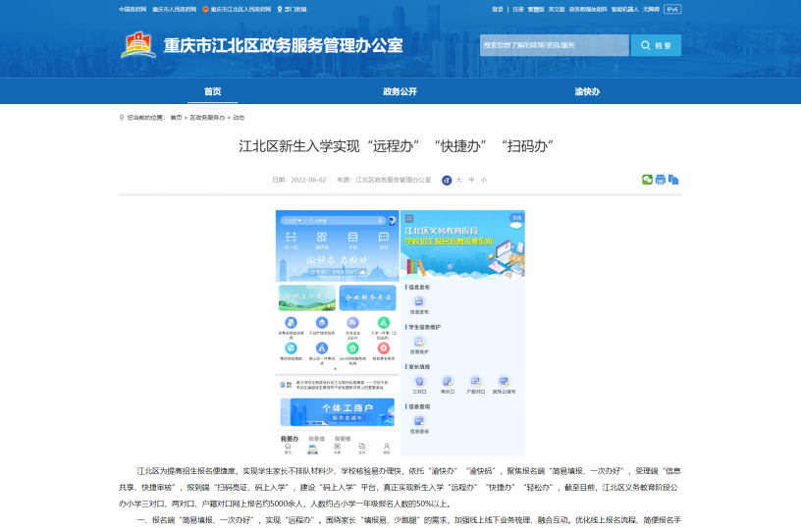Click the copy link icon

(673, 180)
